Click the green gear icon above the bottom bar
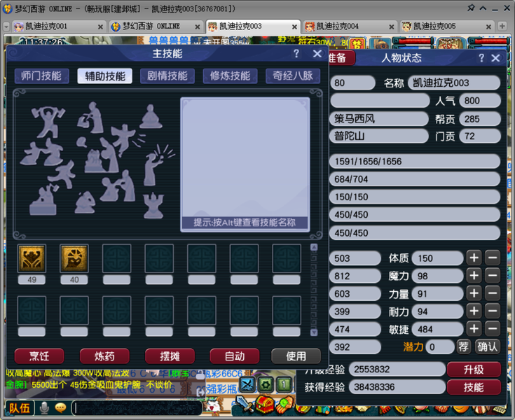 click(266, 384)
